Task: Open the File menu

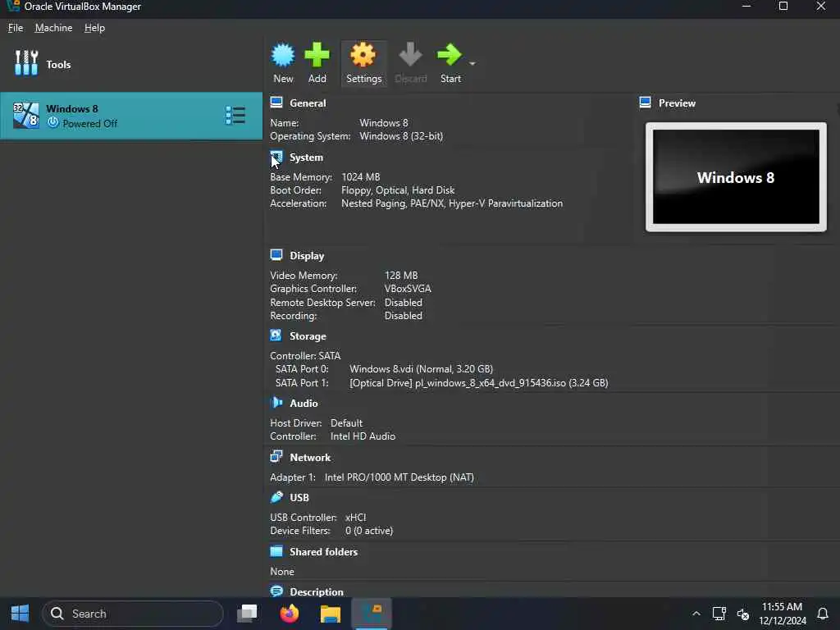Action: [16, 28]
